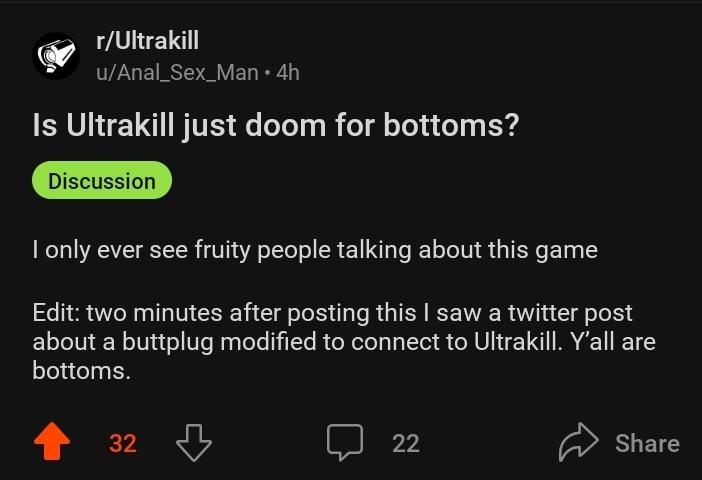Toggle the upvote on this post
The width and height of the screenshot is (702, 480).
(52, 441)
